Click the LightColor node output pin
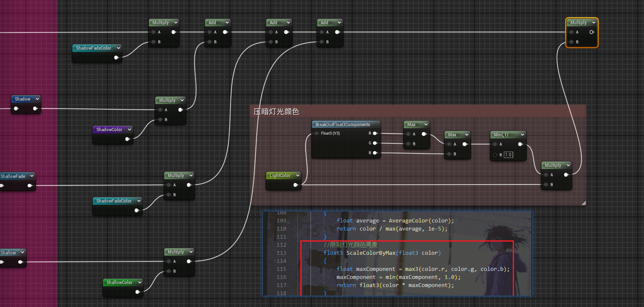 click(295, 185)
